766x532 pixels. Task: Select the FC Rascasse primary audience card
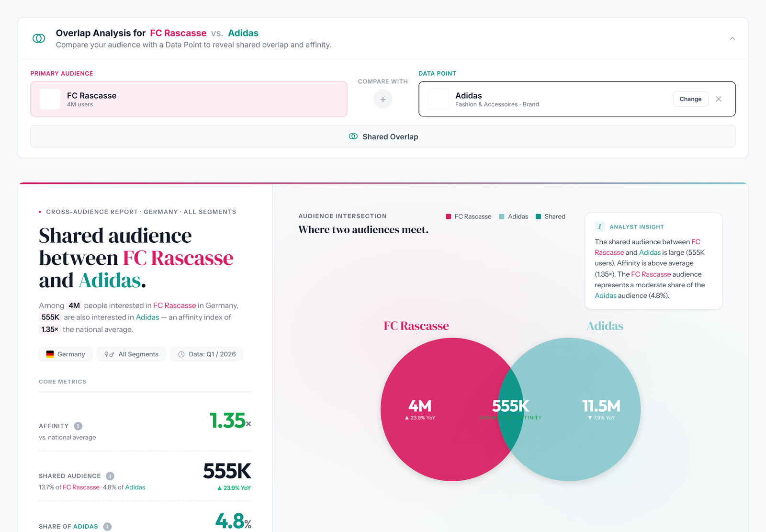click(x=189, y=99)
